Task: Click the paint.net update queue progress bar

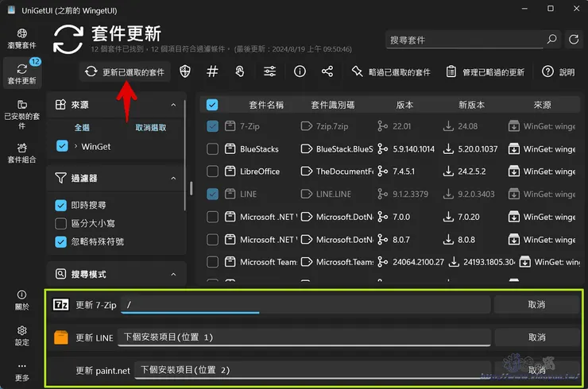Action: coord(312,370)
